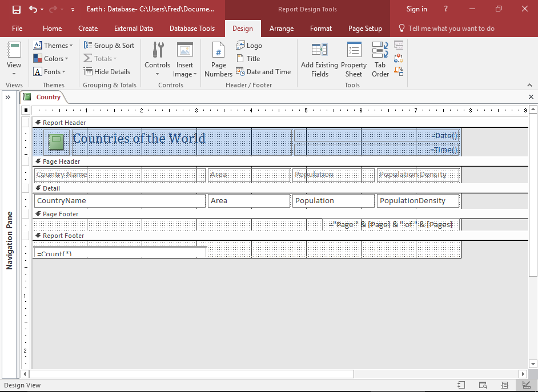Expand the Navigation Pane shutter bar

(x=8, y=97)
